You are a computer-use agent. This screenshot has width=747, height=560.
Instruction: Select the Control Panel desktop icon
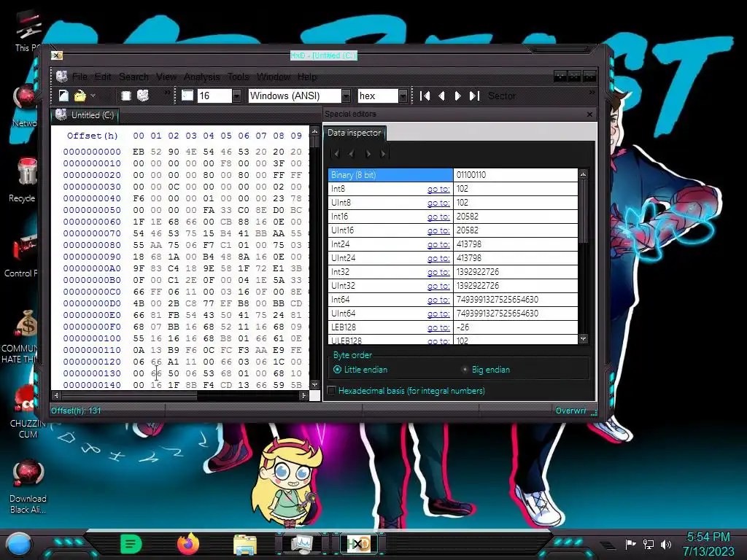(x=23, y=254)
